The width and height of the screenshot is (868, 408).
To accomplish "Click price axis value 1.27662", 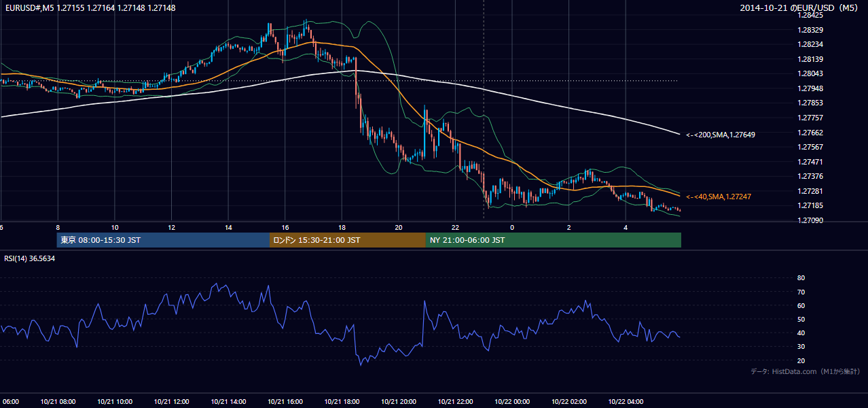I will point(810,133).
